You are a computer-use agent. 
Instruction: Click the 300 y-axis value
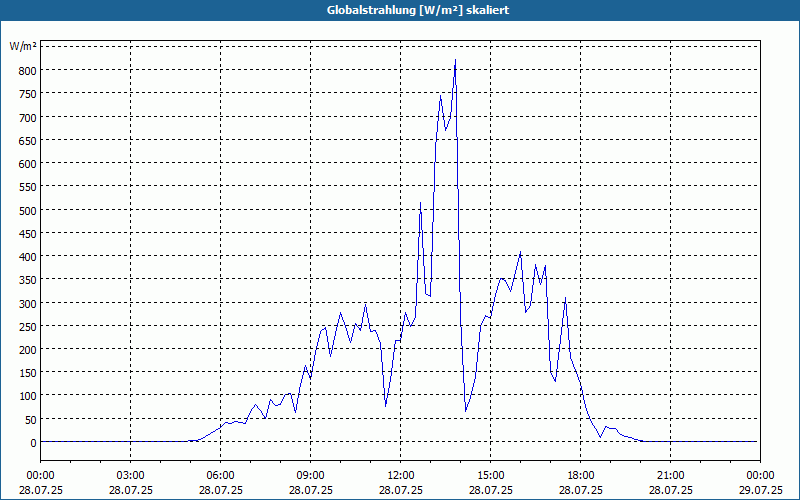point(28,303)
